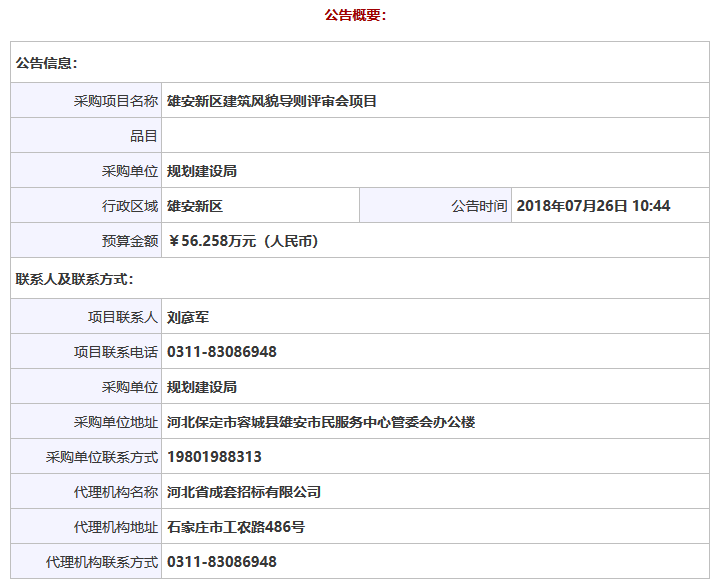Image resolution: width=720 pixels, height=588 pixels.
Task: Click the 采购项目名称 label cell
Action: pos(115,101)
